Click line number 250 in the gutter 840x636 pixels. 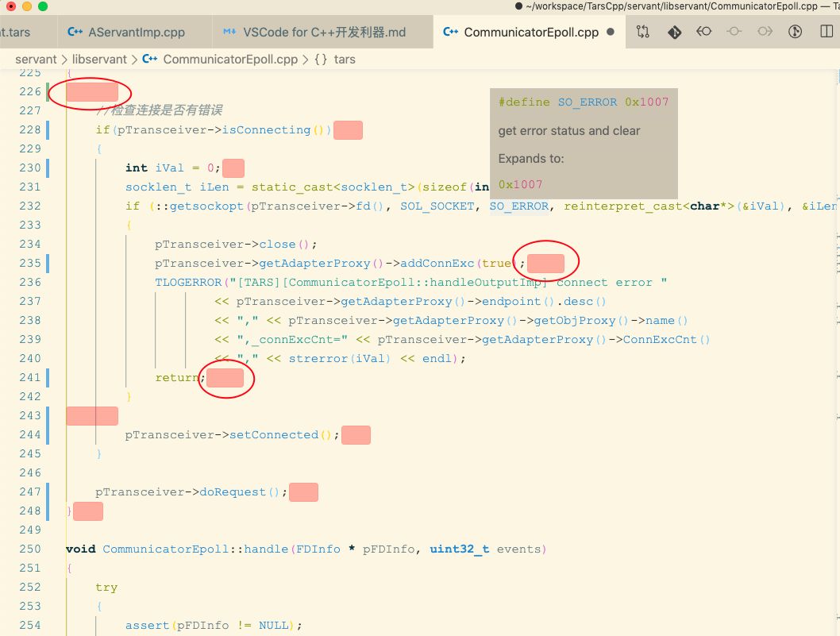(x=30, y=549)
